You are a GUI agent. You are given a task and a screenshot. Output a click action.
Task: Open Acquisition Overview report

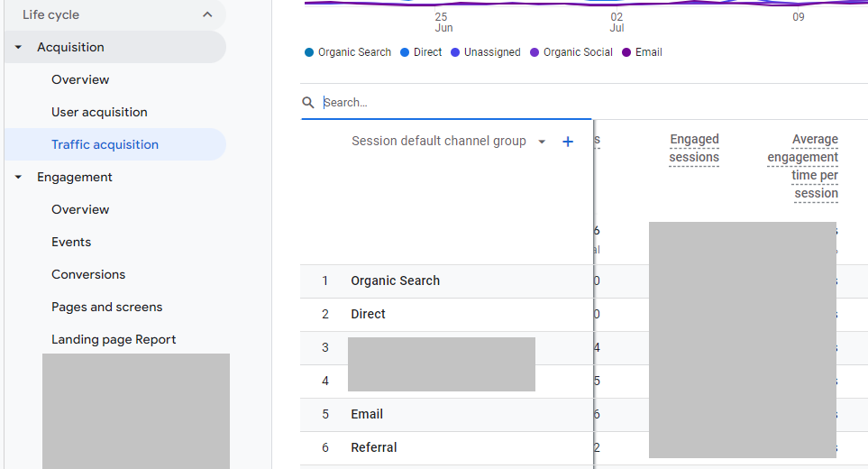80,79
